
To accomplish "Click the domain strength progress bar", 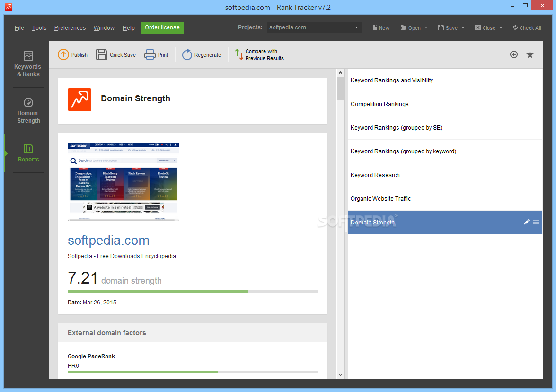I will pos(193,292).
